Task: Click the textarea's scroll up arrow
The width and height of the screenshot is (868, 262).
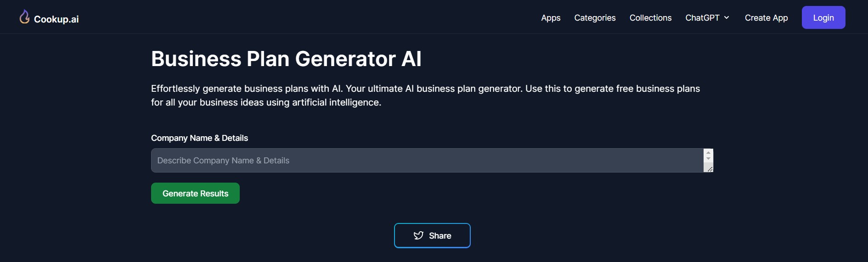Action: pos(708,153)
